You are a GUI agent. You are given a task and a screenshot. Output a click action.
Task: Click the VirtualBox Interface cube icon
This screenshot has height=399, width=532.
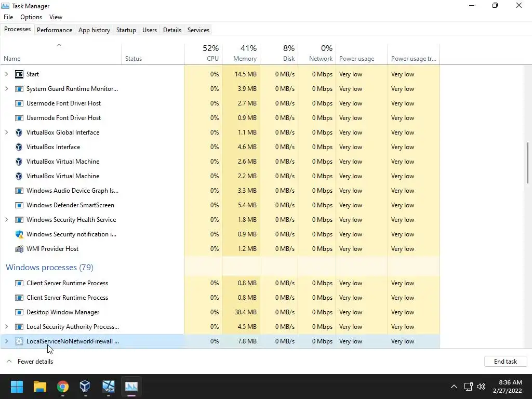[19, 147]
